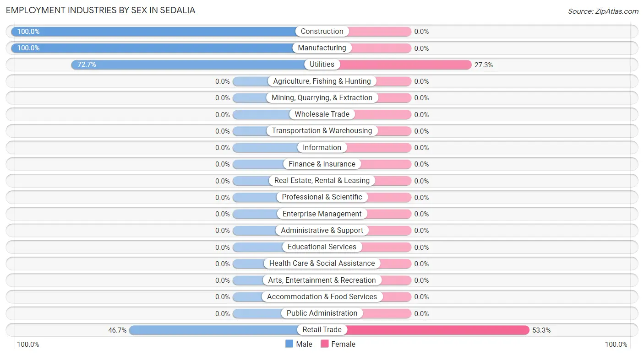Click the Female legend color swatch
Viewport: 644px width, 355px height.
point(325,344)
